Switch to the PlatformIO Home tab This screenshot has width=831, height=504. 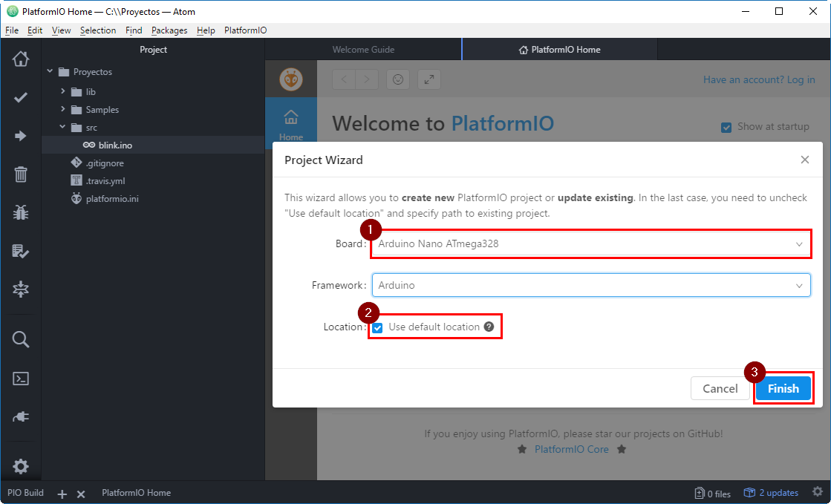click(x=560, y=49)
